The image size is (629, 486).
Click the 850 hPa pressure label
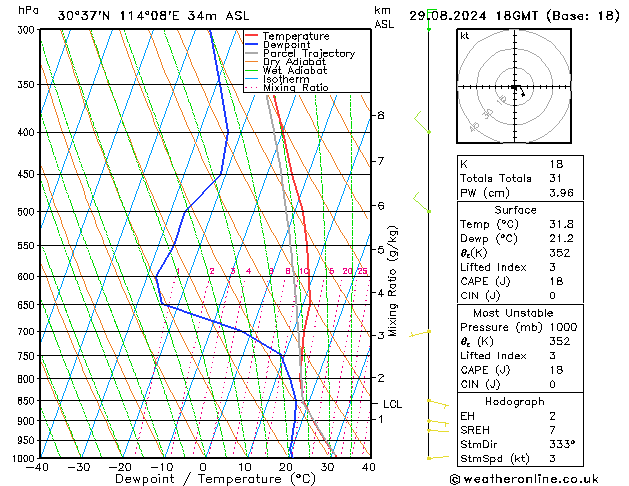point(28,401)
